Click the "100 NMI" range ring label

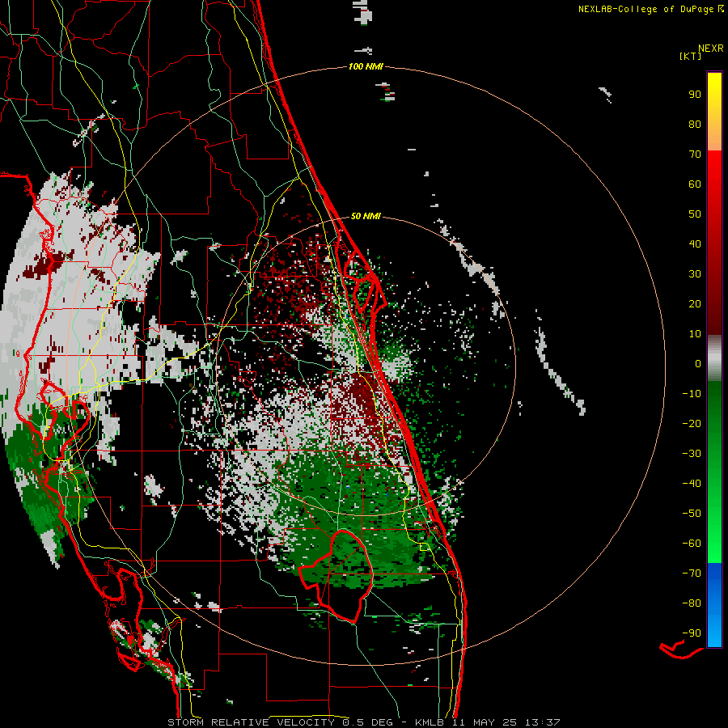click(366, 67)
